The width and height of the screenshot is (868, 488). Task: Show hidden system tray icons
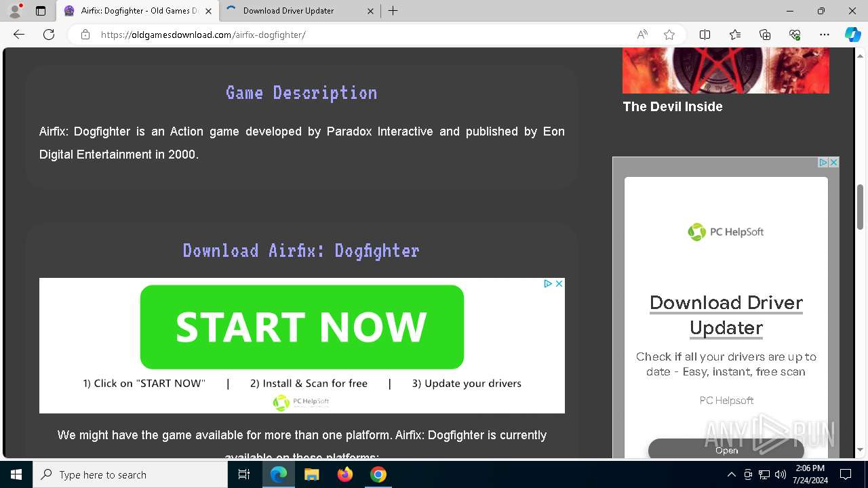(731, 474)
